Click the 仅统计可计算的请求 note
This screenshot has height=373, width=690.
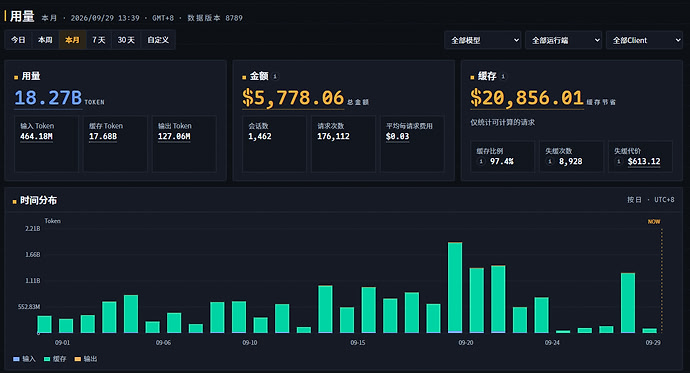[503, 122]
